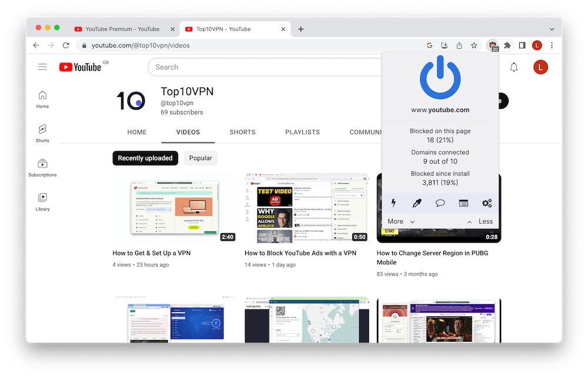Collapse popup using the Less option
The height and width of the screenshot is (377, 588).
(x=480, y=221)
